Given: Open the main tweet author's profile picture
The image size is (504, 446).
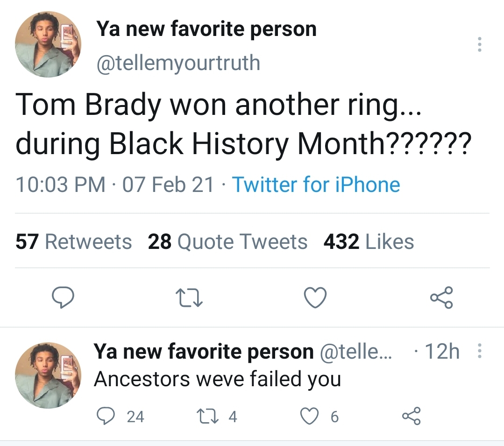Looking at the screenshot, I should coord(48,44).
